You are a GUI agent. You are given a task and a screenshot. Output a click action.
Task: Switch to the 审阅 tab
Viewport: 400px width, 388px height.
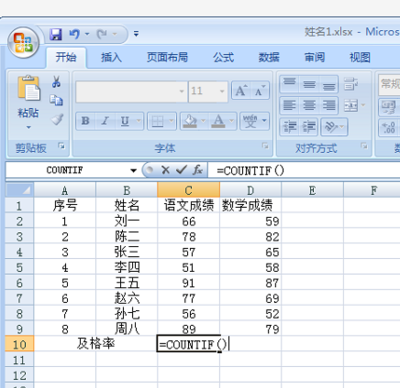314,57
